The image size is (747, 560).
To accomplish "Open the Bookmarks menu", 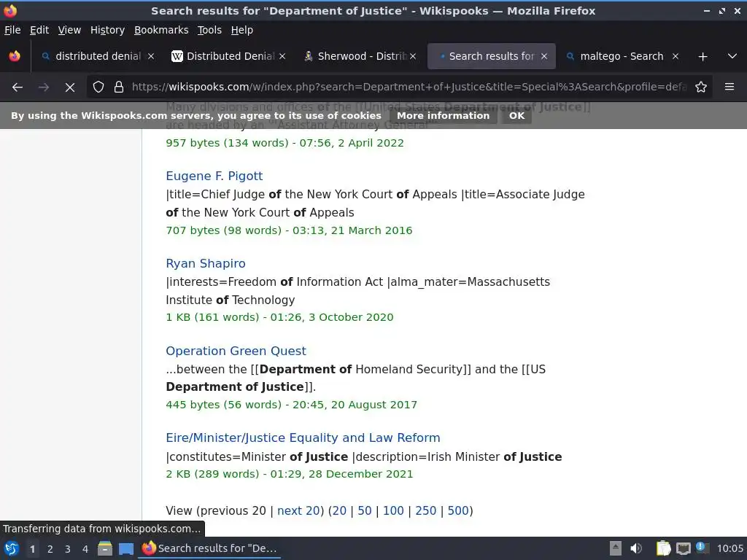I will click(x=161, y=30).
